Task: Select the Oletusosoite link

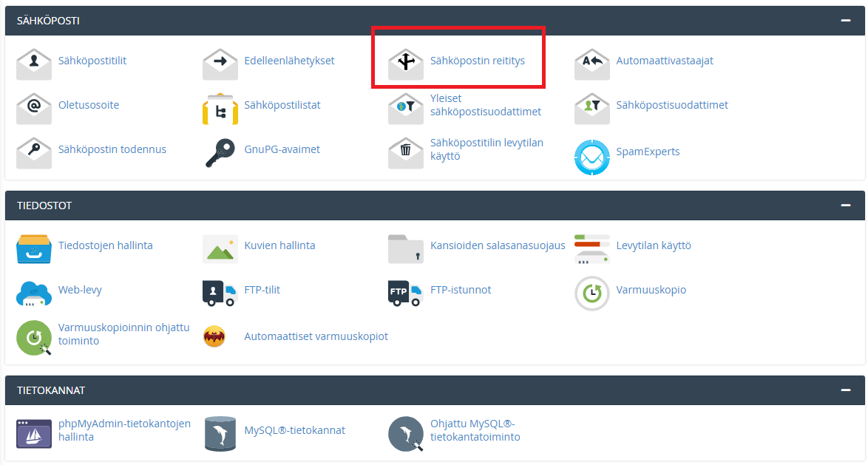Action: click(x=89, y=105)
